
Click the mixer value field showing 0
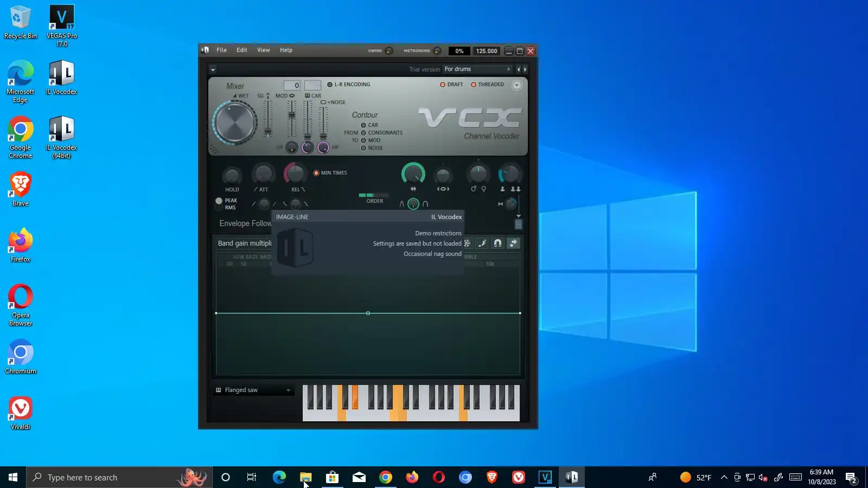(292, 85)
